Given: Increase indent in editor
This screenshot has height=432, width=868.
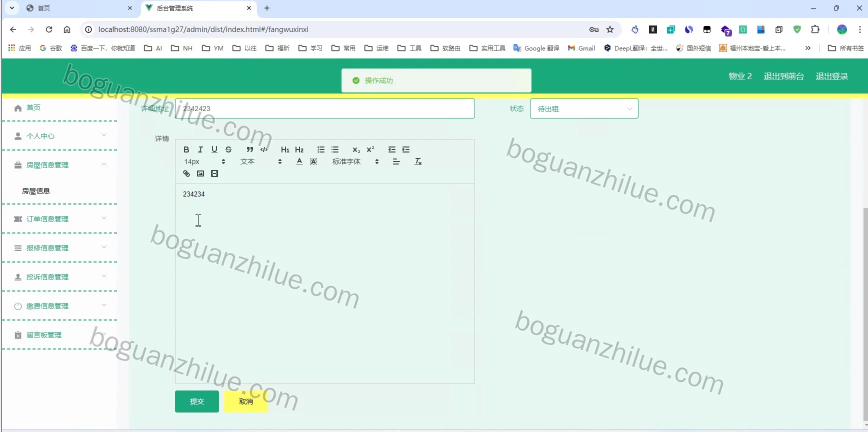Looking at the screenshot, I should pos(406,149).
